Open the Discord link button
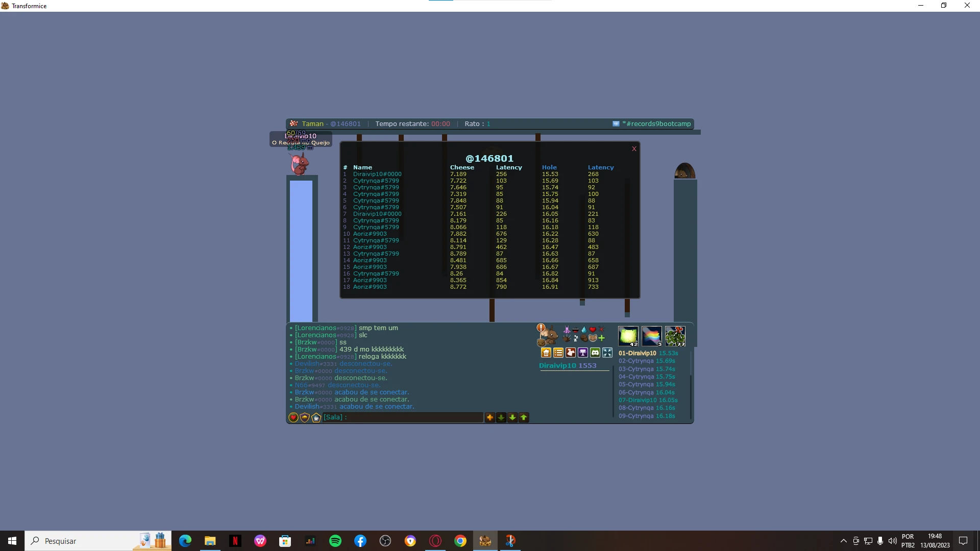Image resolution: width=980 pixels, height=551 pixels. (595, 353)
